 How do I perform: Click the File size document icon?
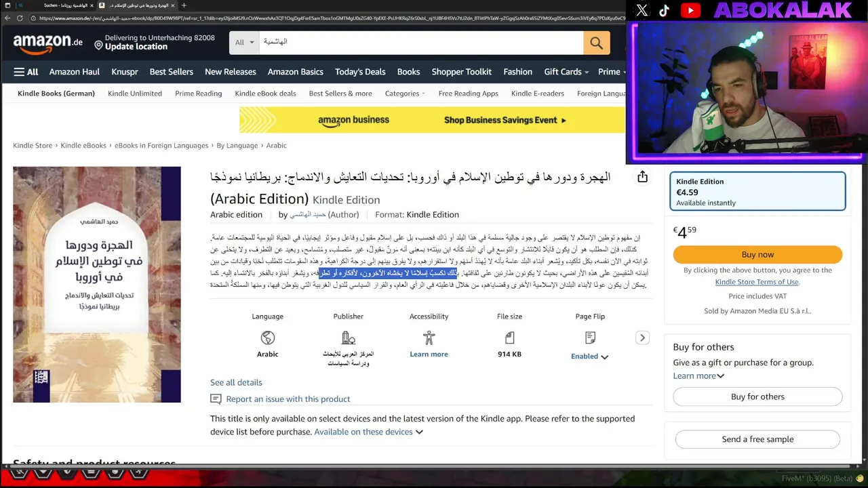coord(509,338)
